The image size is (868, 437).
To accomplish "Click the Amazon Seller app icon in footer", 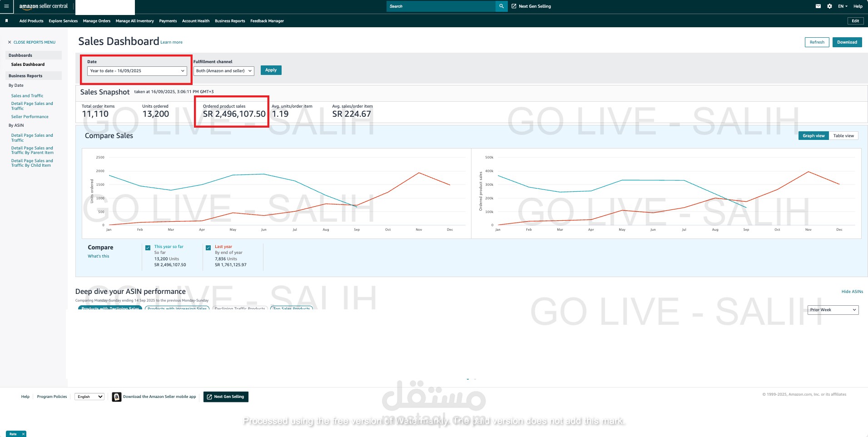I will tap(117, 397).
